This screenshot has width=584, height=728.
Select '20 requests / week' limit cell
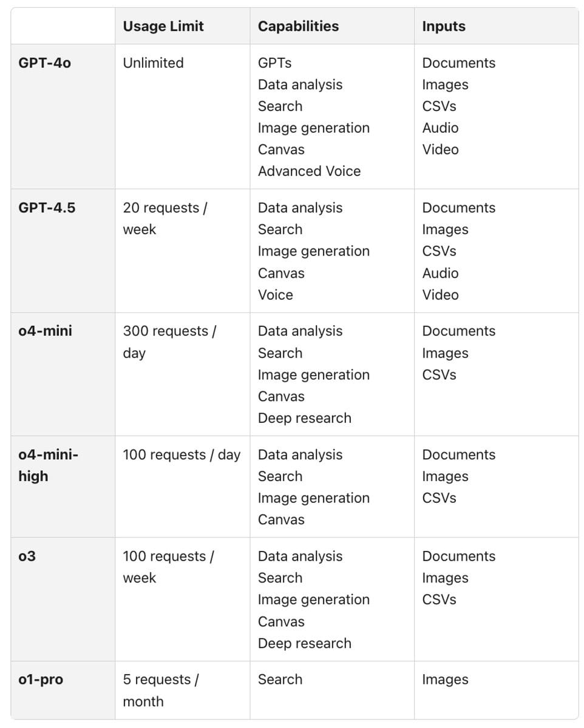[x=165, y=219]
